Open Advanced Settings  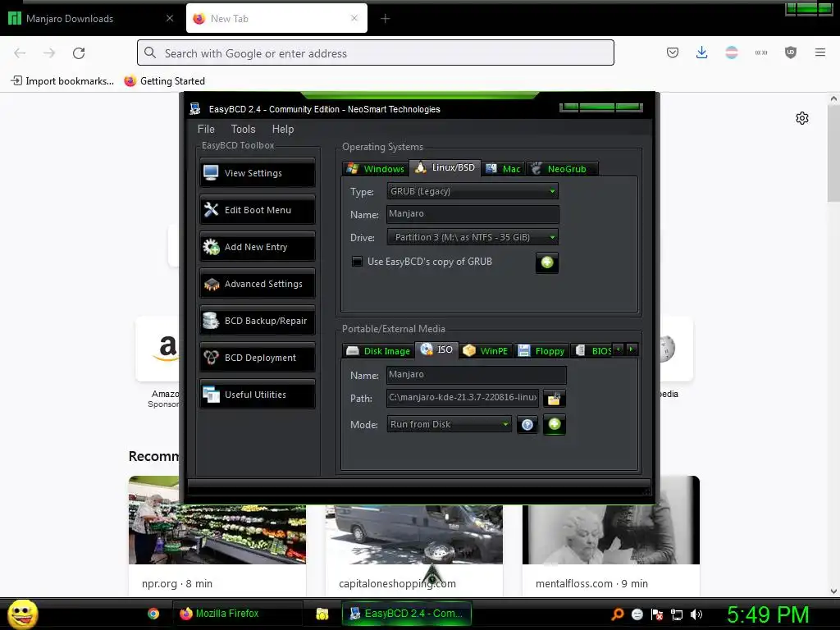click(x=257, y=284)
